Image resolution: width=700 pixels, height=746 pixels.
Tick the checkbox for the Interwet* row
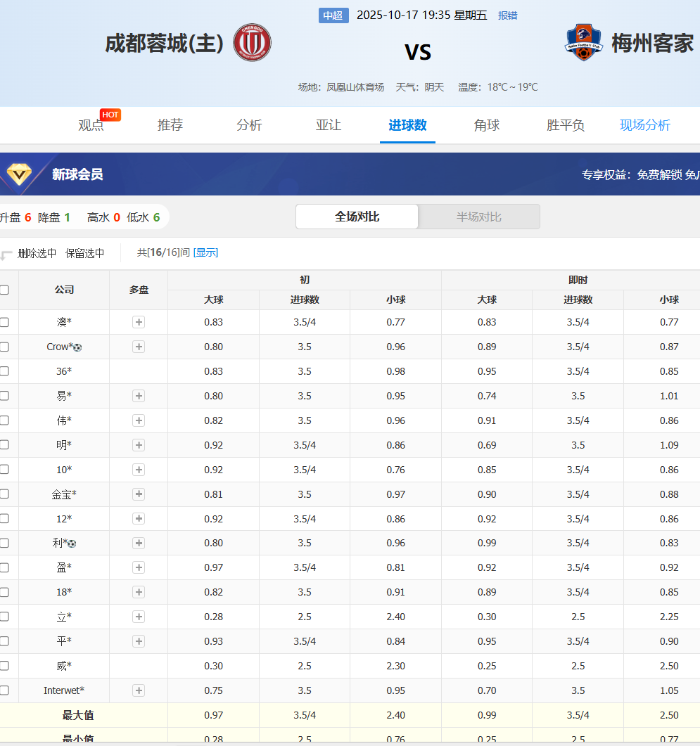coord(4,690)
